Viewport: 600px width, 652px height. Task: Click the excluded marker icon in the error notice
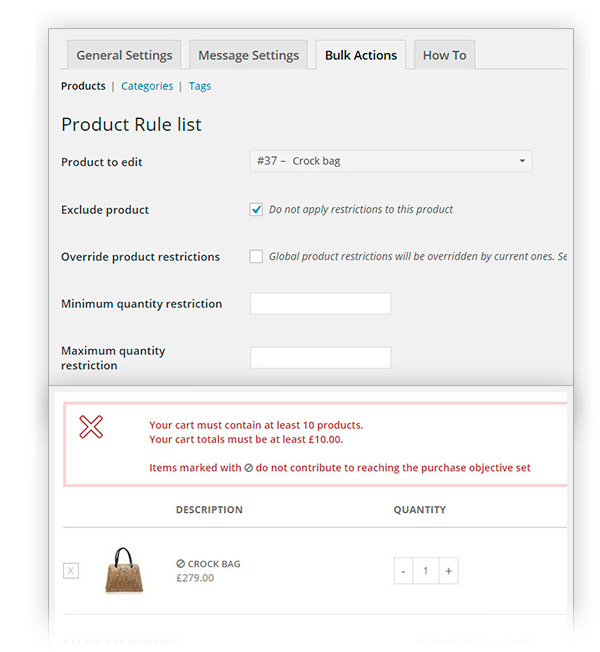pos(249,468)
